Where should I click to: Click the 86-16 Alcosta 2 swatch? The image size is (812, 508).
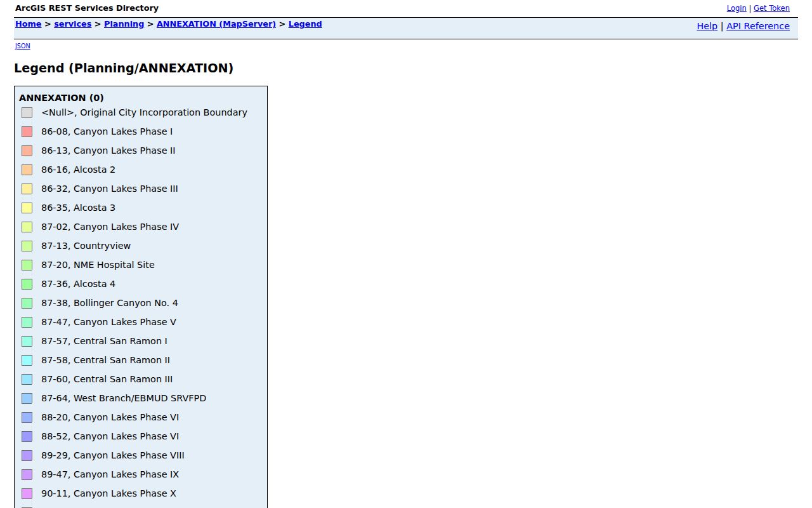coord(27,170)
